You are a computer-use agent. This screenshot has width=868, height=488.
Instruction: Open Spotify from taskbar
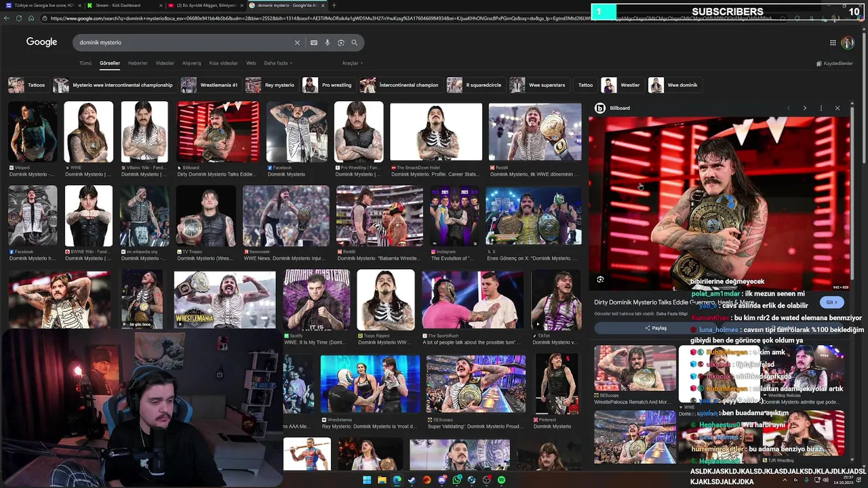coord(501,480)
